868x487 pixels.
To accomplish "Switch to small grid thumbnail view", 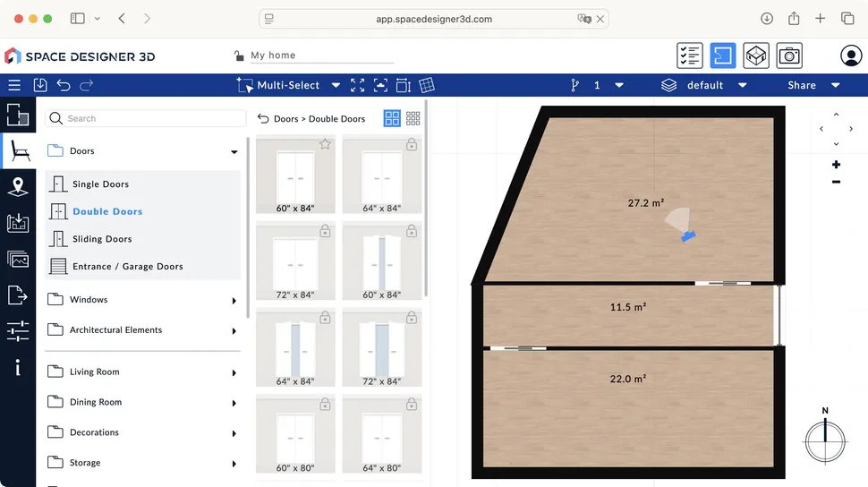I will (413, 118).
